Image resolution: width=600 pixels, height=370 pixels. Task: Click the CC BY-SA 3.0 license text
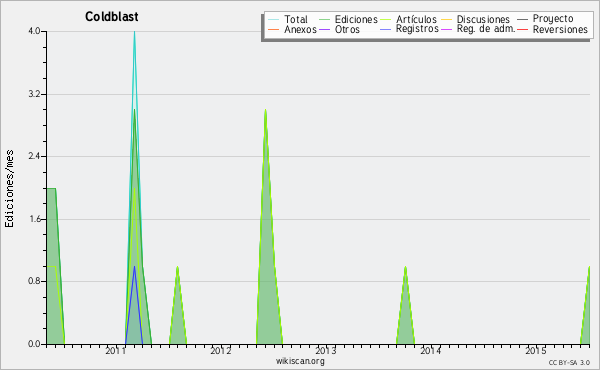569,363
